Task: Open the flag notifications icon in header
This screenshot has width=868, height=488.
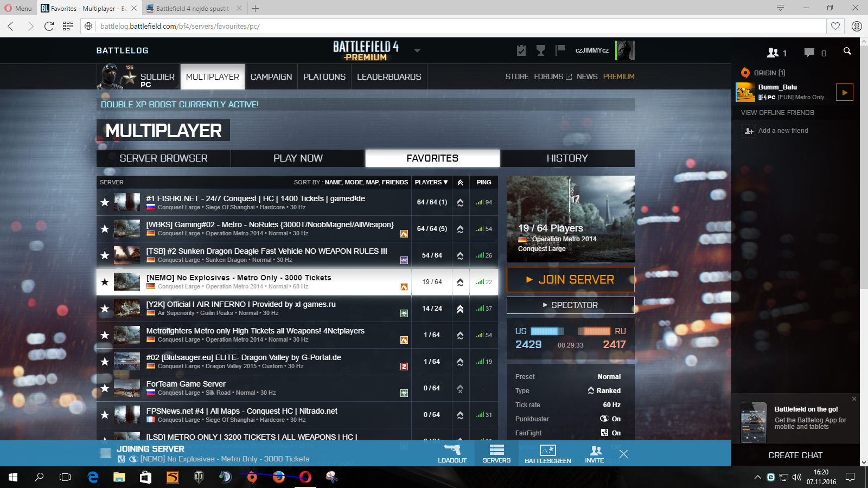Action: 560,50
